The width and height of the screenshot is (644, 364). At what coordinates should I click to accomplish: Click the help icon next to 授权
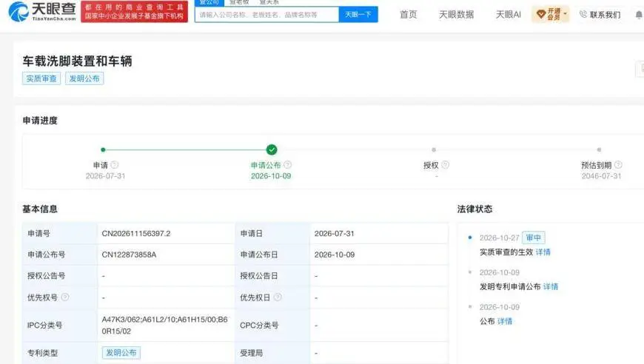445,164
